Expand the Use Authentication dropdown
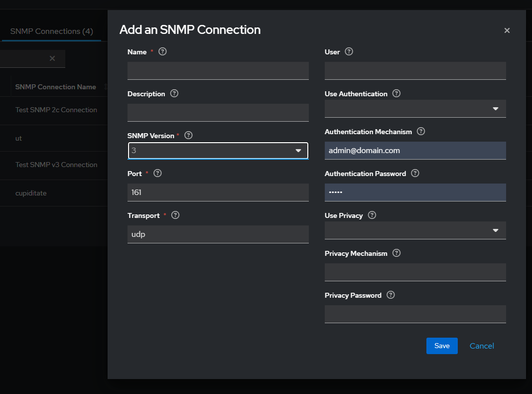 click(415, 109)
